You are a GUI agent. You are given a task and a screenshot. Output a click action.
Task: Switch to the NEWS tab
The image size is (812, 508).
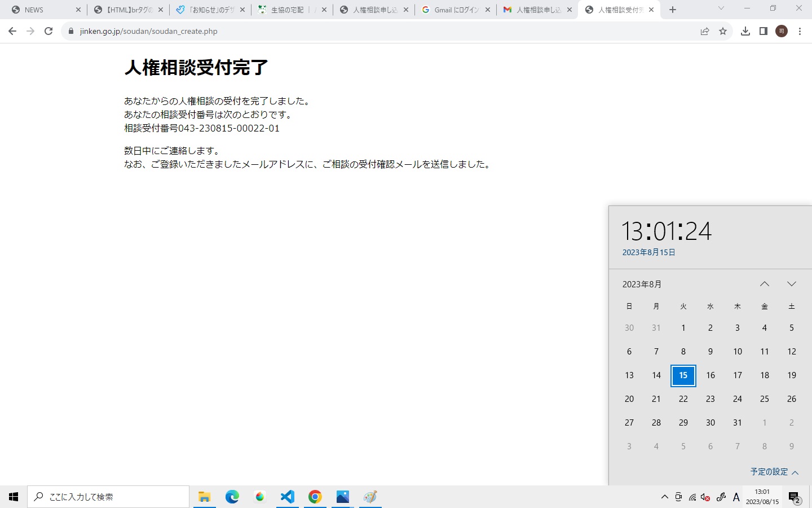coord(39,9)
